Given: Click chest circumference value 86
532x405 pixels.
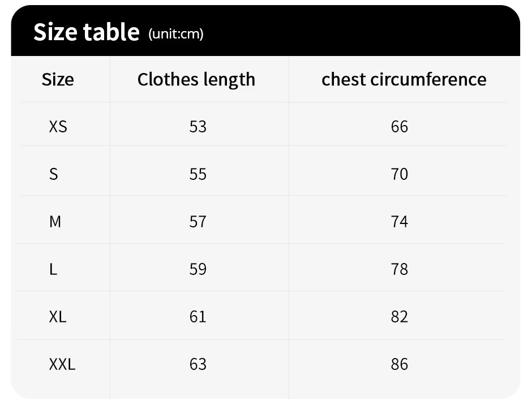Looking at the screenshot, I should click(x=400, y=364).
